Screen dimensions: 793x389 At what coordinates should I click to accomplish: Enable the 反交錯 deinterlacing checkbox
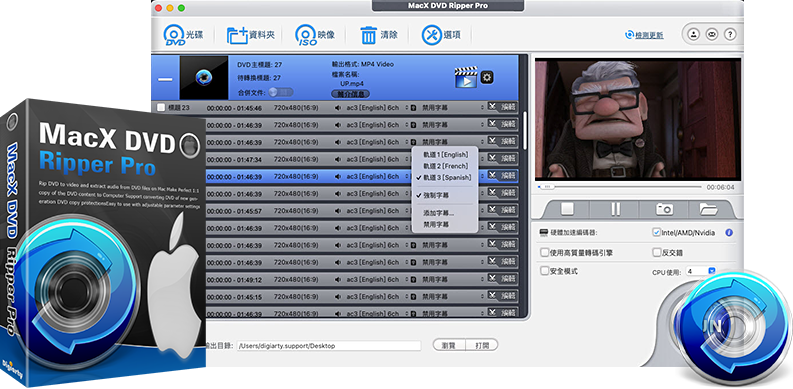click(657, 252)
